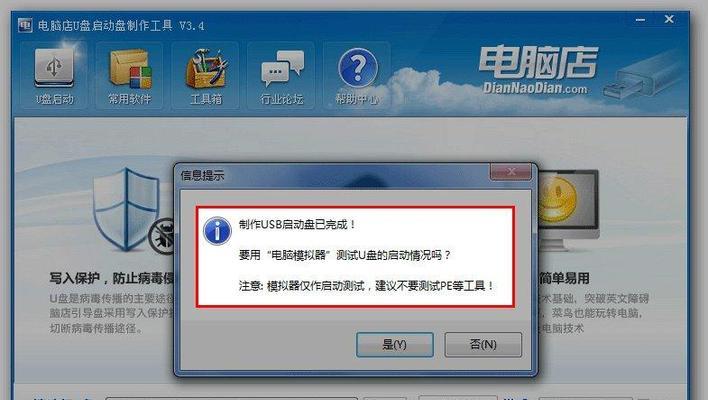This screenshot has width=708, height=400.
Task: Click the anti-virus bug icon beside shield
Action: 162,236
